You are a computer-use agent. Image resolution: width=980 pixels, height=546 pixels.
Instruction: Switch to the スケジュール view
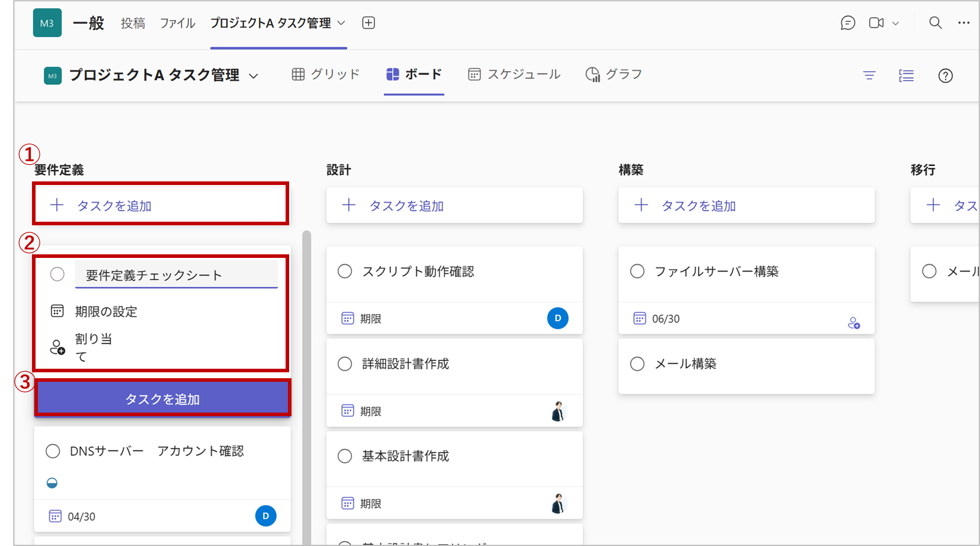pos(514,74)
